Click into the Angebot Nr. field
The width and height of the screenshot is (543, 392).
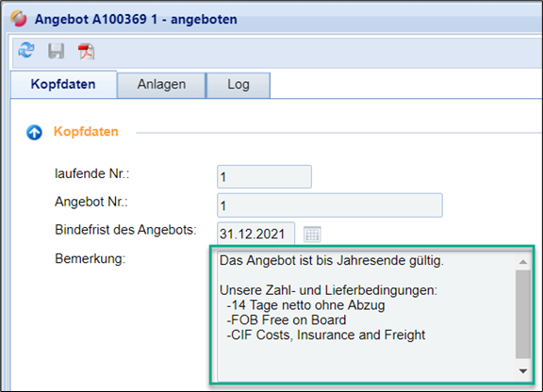330,205
